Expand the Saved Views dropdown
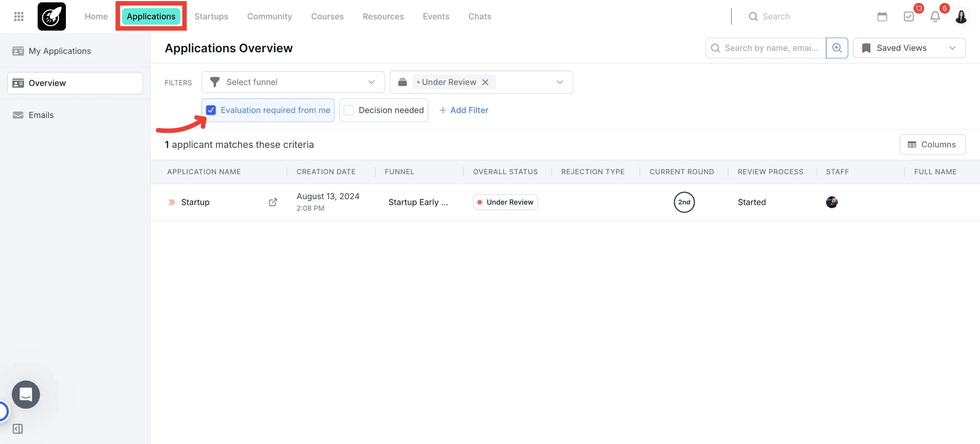 coord(953,48)
